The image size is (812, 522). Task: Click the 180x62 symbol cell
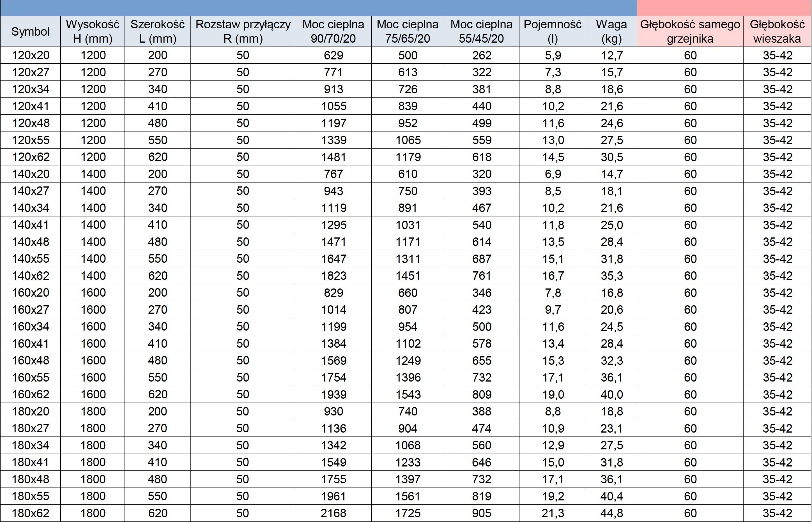pos(31,513)
